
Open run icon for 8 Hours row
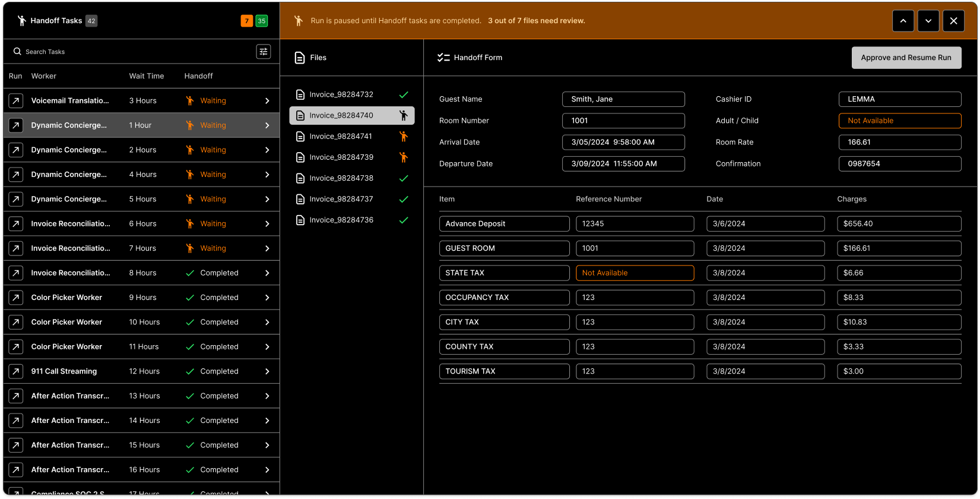[x=16, y=273]
